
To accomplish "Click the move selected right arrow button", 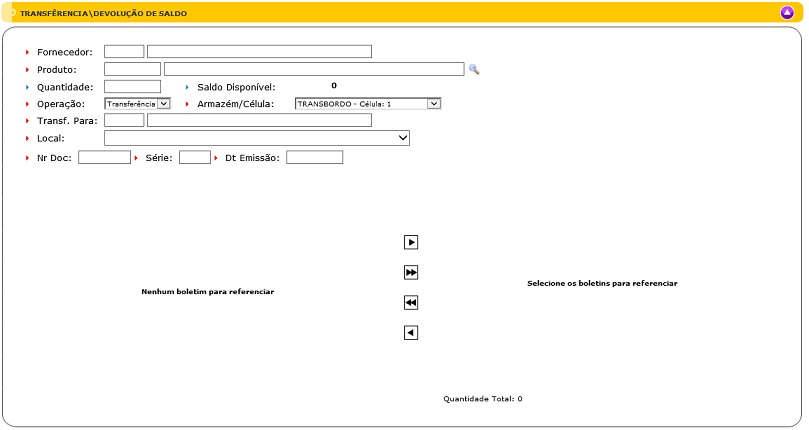I will pyautogui.click(x=411, y=242).
